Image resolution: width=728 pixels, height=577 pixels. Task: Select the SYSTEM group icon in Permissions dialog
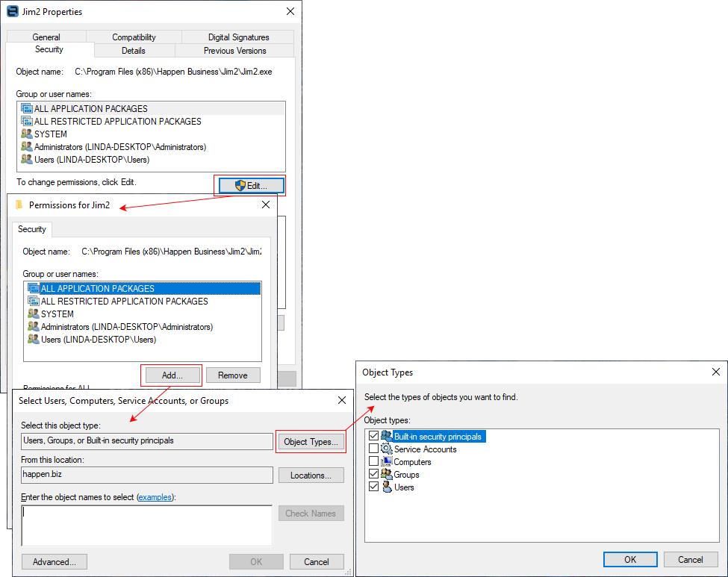[34, 314]
